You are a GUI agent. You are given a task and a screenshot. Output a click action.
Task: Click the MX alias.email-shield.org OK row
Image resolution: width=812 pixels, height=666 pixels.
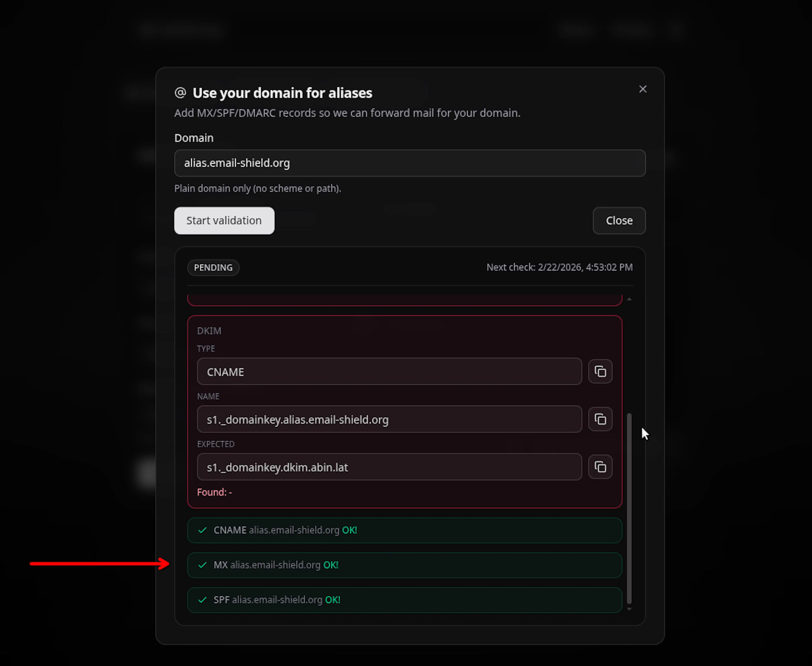pos(404,565)
